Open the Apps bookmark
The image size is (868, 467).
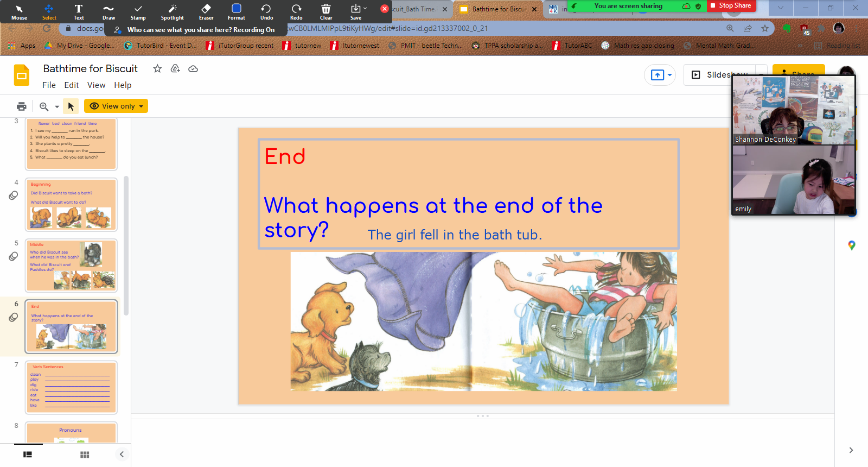pyautogui.click(x=22, y=46)
